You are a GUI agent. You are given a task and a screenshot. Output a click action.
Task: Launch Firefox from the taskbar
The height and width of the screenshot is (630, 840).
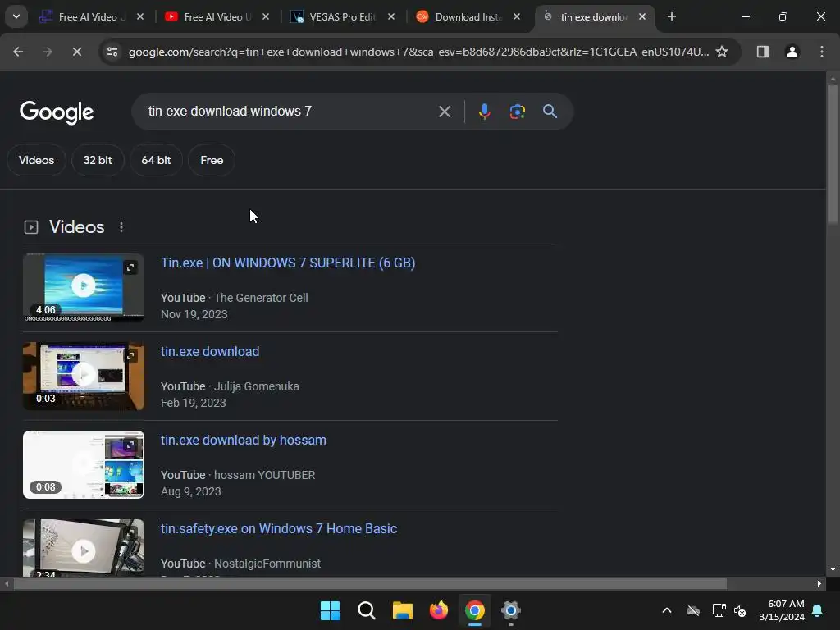pyautogui.click(x=439, y=610)
